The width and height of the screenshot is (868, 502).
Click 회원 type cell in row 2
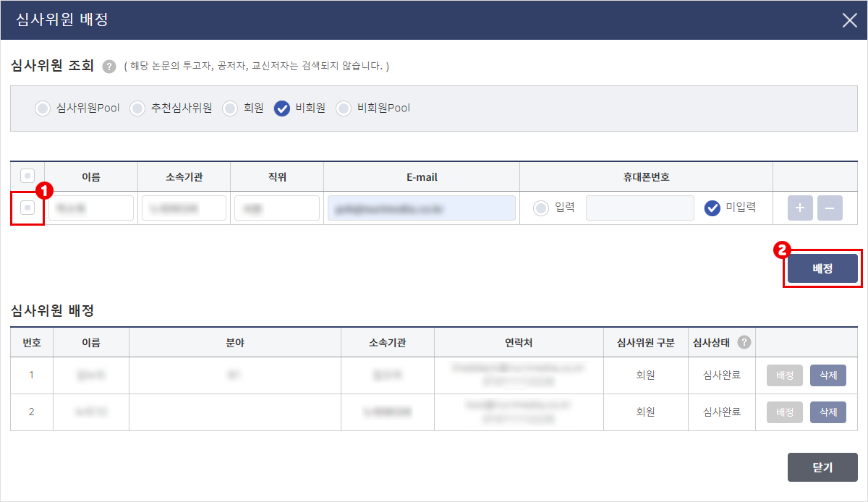point(645,412)
